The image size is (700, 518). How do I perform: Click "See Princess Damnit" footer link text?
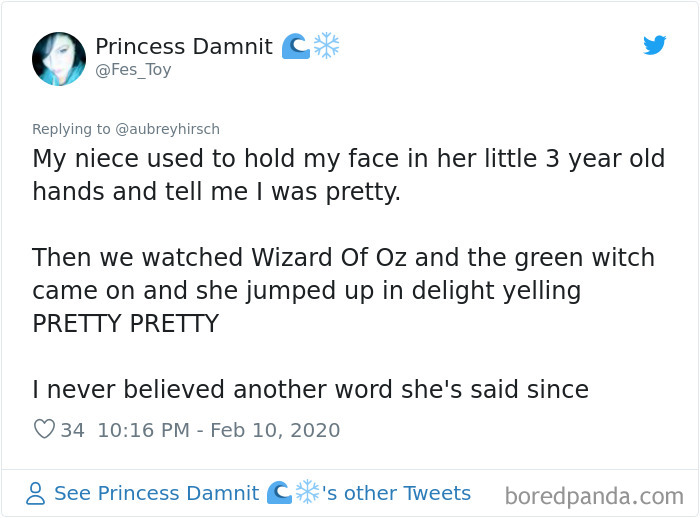pos(157,493)
